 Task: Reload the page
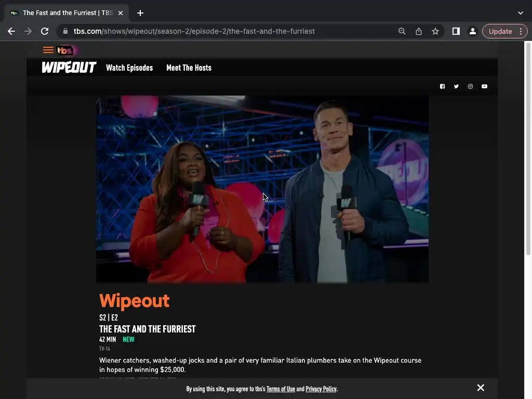coord(45,31)
